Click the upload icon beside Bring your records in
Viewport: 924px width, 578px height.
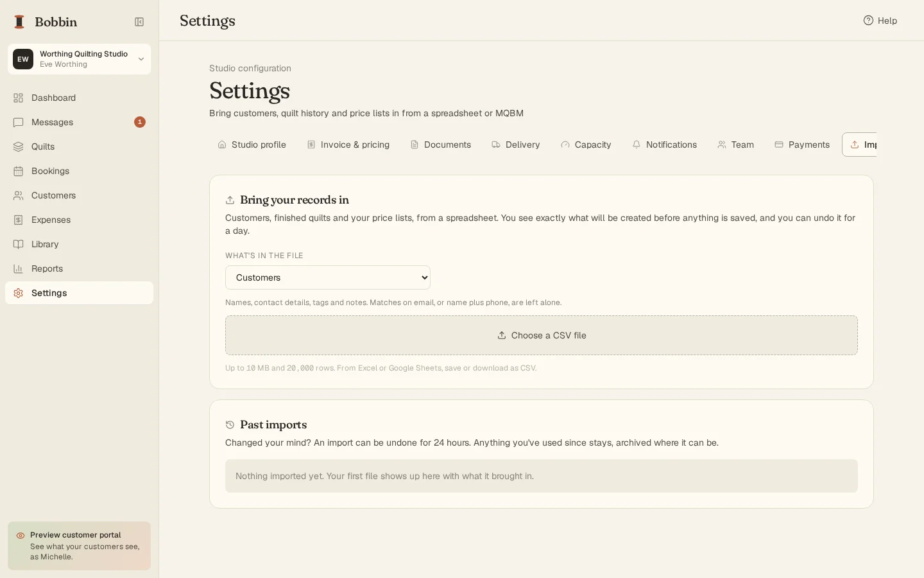coord(230,200)
